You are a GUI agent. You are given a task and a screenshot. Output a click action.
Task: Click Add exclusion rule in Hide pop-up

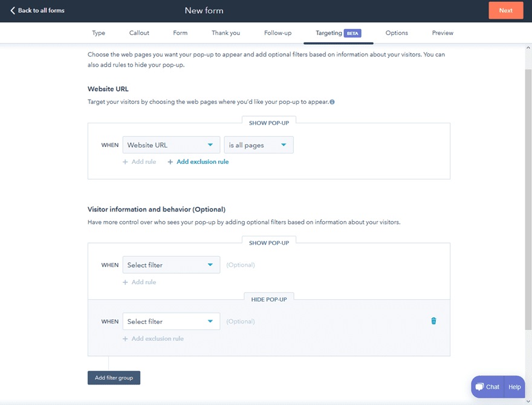click(153, 339)
